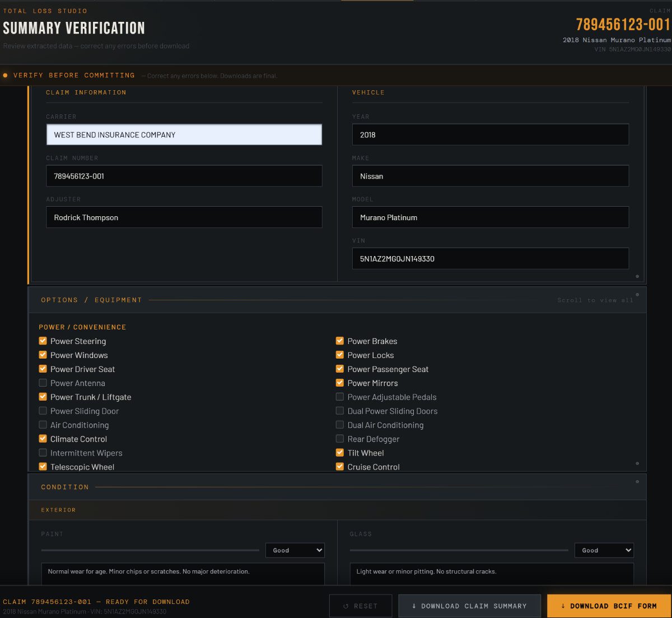The height and width of the screenshot is (618, 672).
Task: Click the status dot on Options / Equipment panel
Action: (637, 294)
